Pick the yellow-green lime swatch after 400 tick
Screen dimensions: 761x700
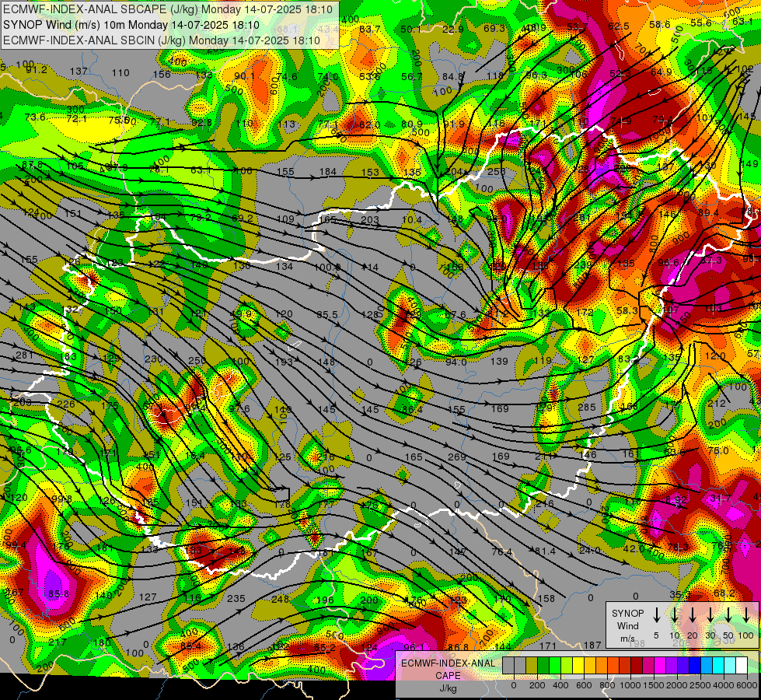coord(567,666)
